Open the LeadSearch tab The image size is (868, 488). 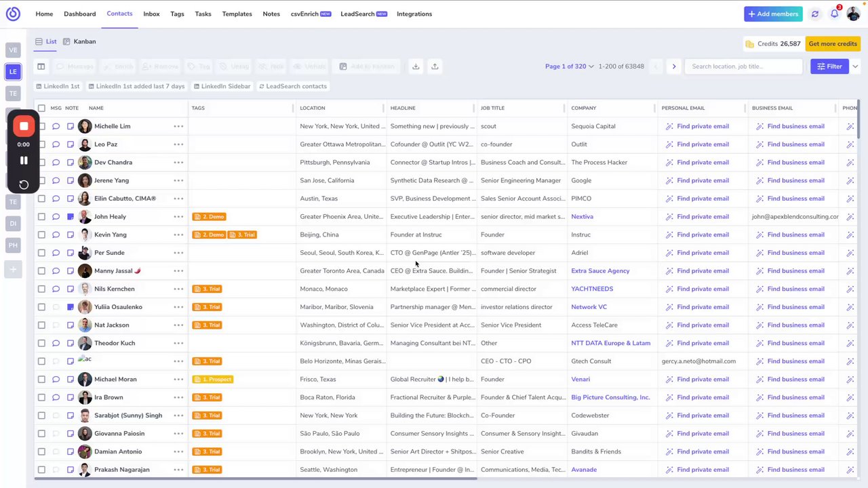363,14
